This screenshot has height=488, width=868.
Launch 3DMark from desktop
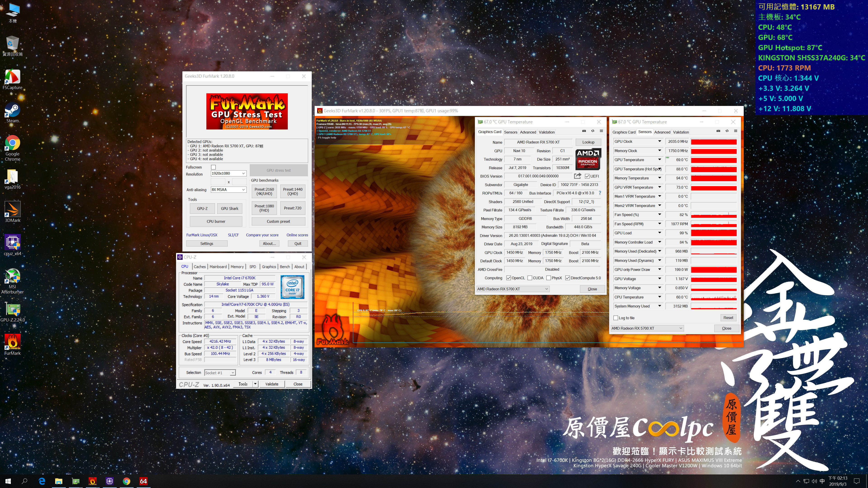pos(12,212)
